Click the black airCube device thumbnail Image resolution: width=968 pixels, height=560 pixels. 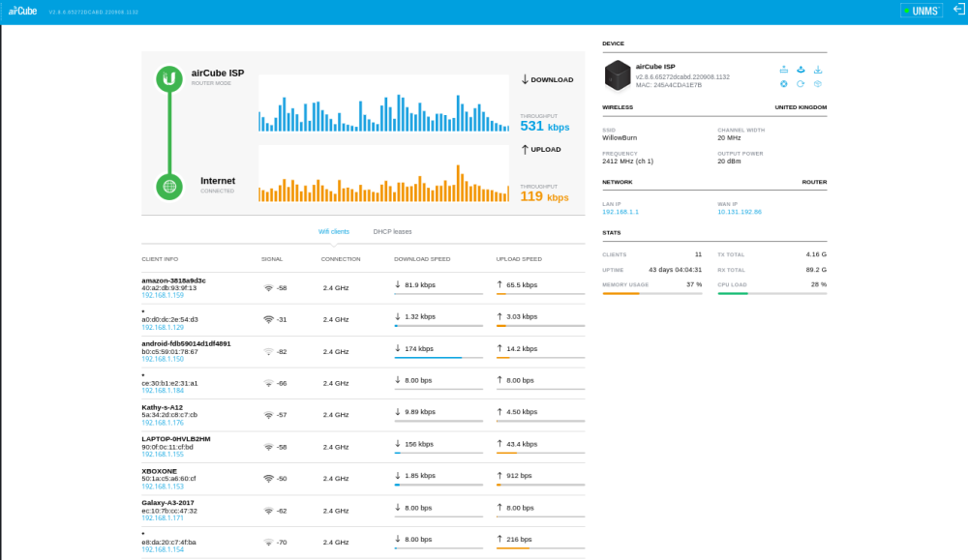pyautogui.click(x=617, y=75)
